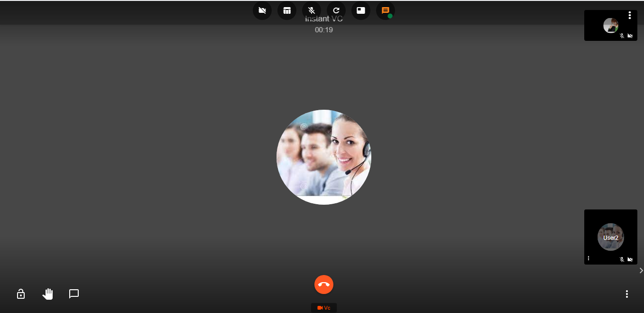Open three-dot menu on top participant tile
Viewport: 644px width, 313px height.
coord(630,15)
